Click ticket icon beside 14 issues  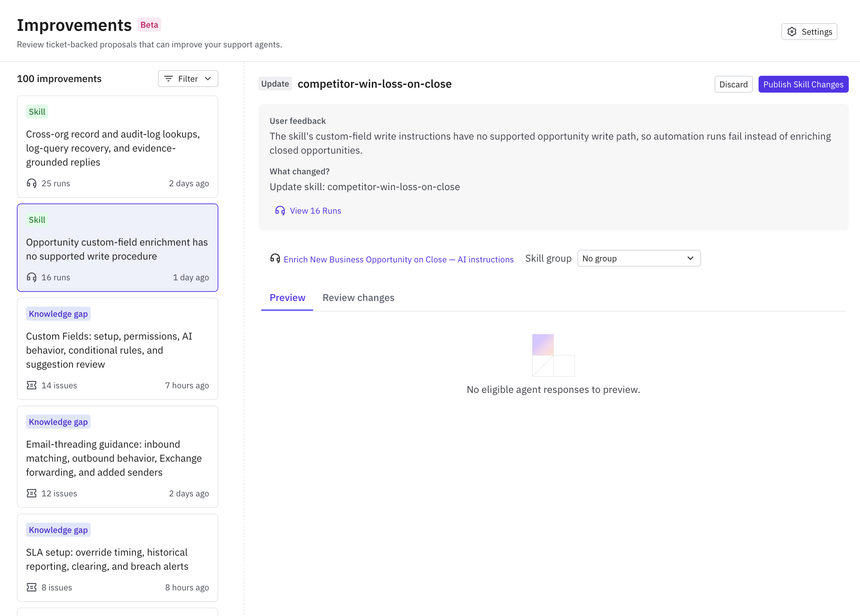coord(32,385)
